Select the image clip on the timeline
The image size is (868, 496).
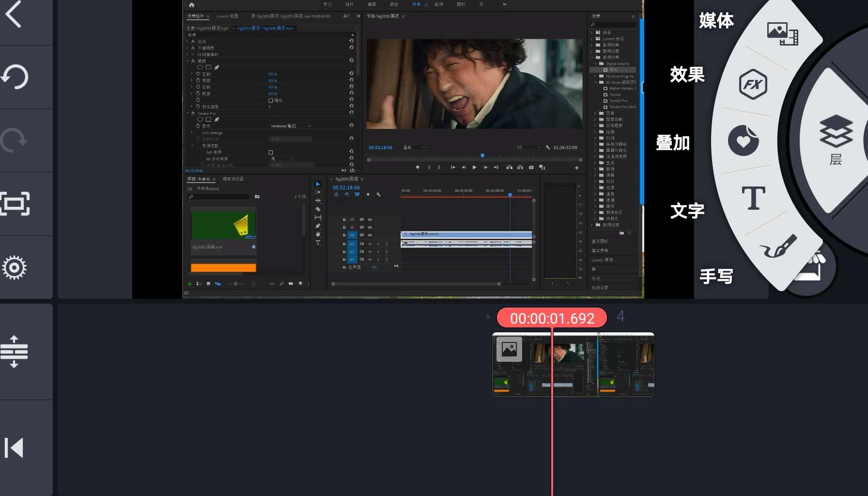[573, 364]
